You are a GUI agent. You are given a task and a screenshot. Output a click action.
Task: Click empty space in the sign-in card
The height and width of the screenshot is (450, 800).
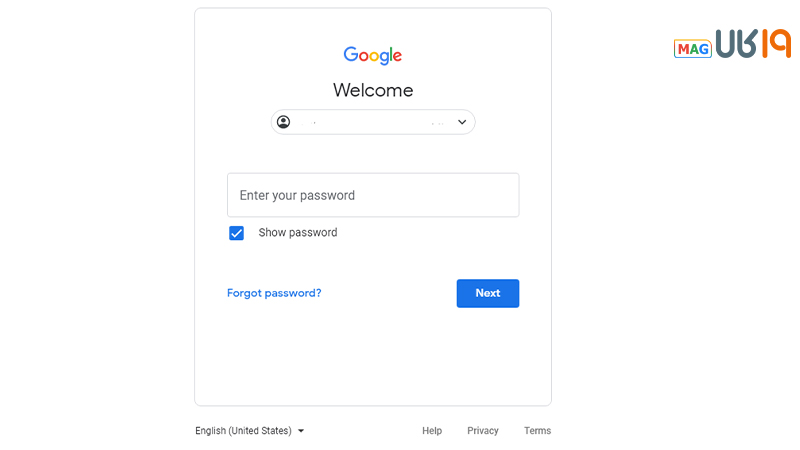coord(372,355)
